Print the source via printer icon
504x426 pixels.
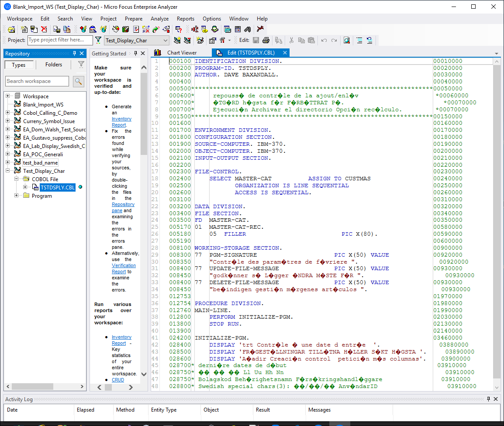[266, 40]
